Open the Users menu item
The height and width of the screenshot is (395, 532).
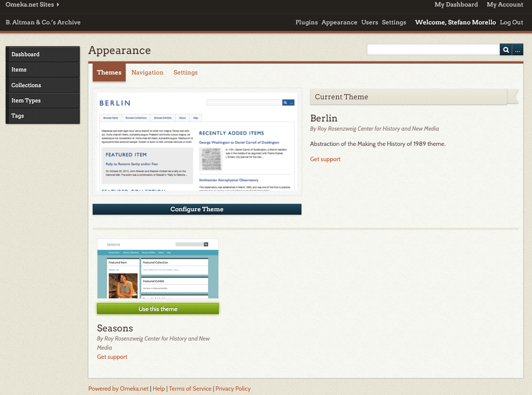pos(370,22)
